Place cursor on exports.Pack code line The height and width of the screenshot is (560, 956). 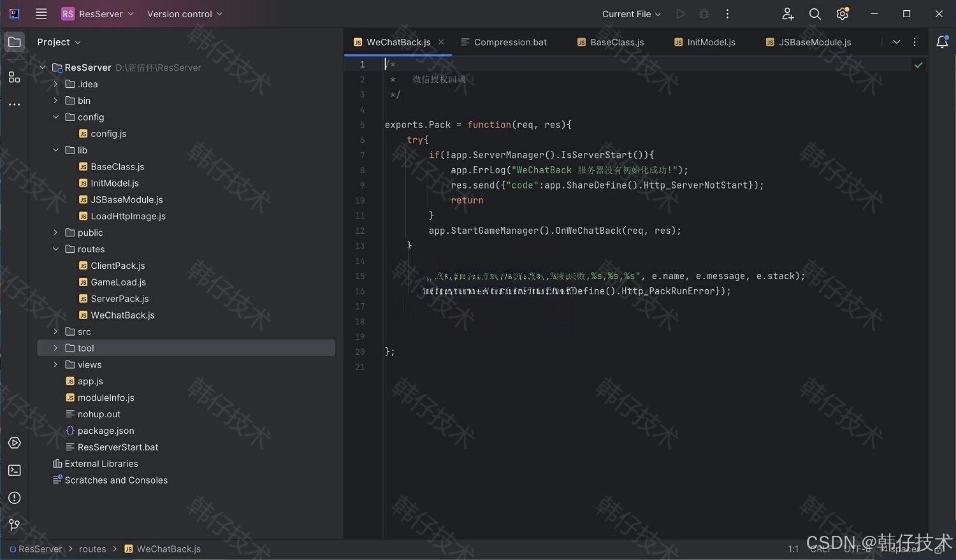click(478, 125)
